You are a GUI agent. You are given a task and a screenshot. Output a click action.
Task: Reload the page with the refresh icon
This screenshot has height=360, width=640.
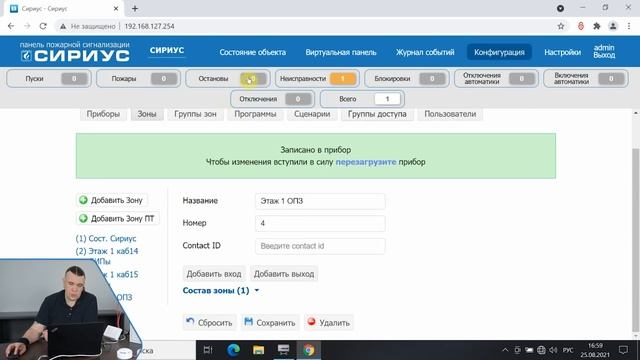click(43, 26)
